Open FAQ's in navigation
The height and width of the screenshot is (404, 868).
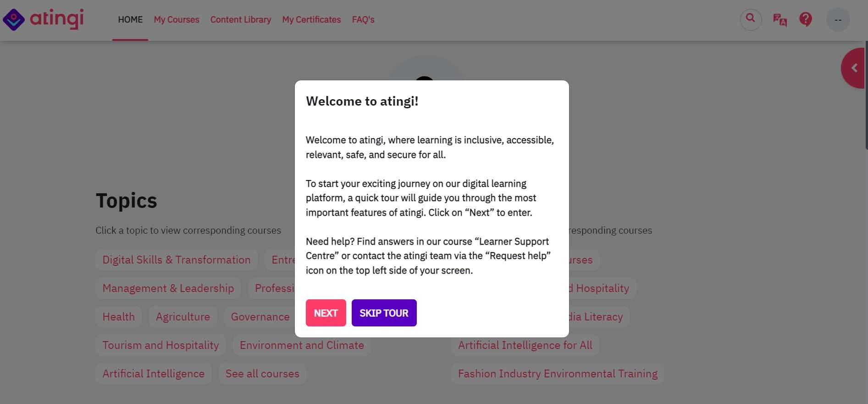pyautogui.click(x=363, y=20)
